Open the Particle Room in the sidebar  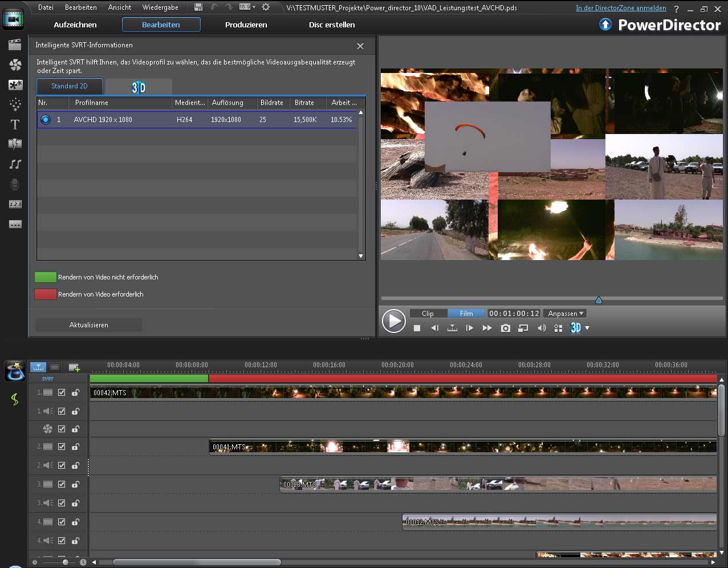[15, 104]
